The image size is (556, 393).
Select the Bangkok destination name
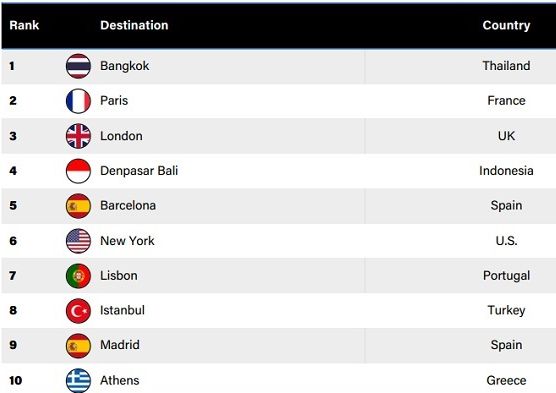click(124, 66)
